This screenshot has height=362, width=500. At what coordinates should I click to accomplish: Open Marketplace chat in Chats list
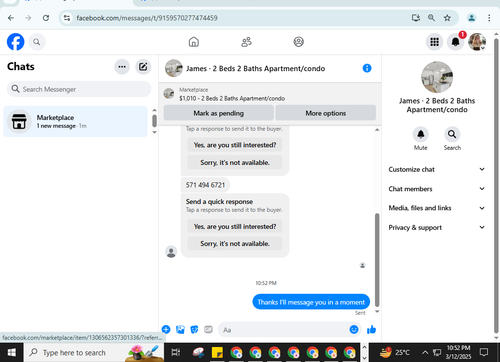(75, 121)
